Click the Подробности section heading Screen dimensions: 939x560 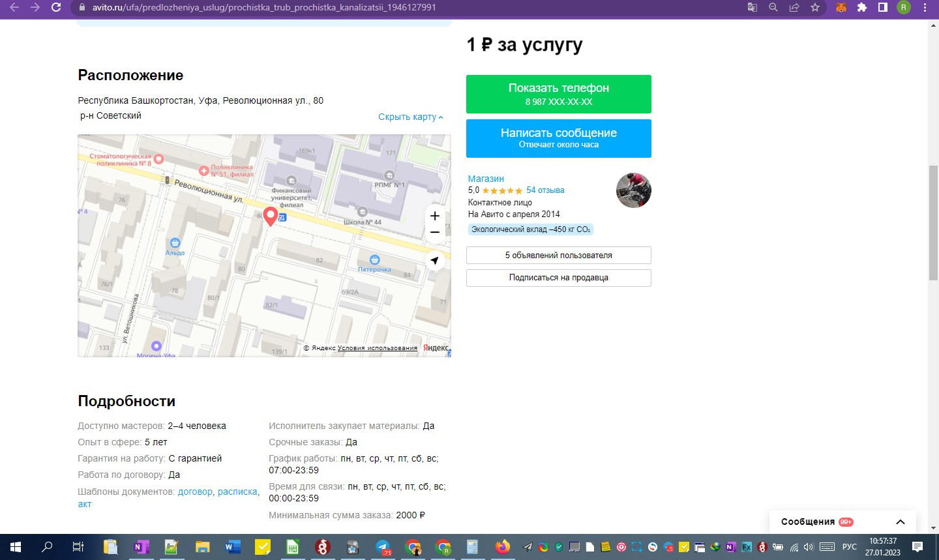[127, 401]
